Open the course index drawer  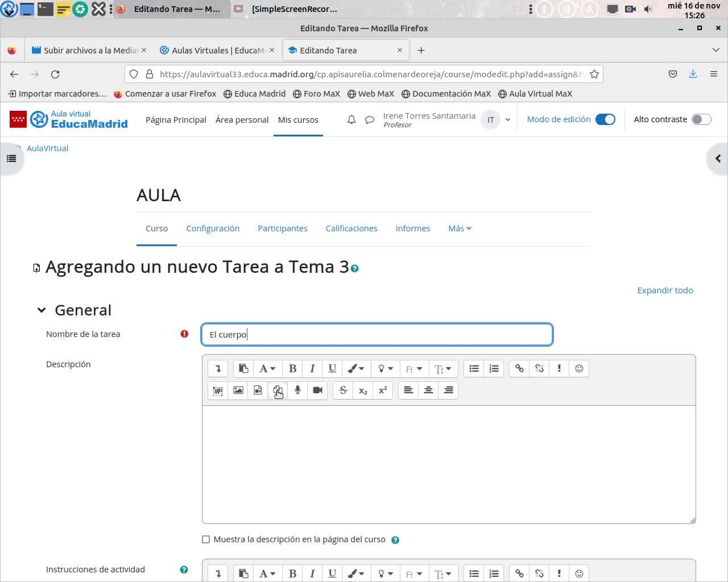[x=11, y=159]
